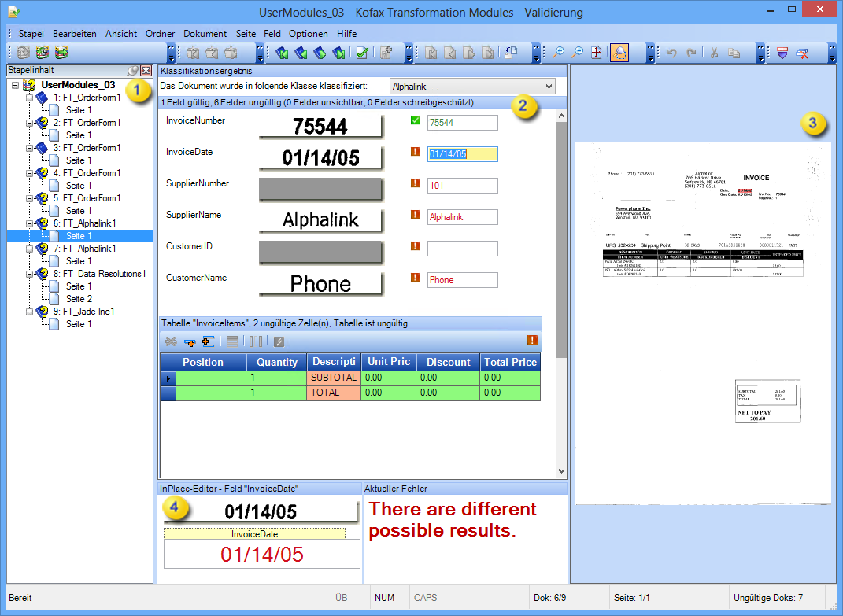Select the Discount column header

(448, 362)
